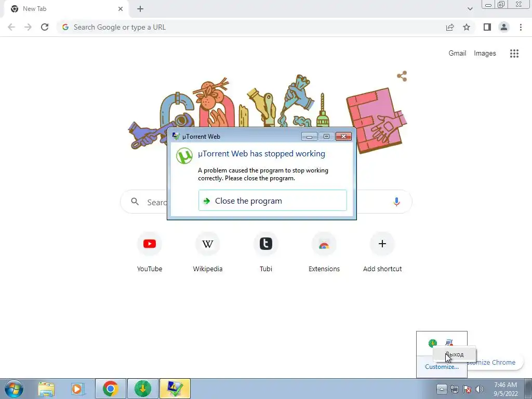Screen dimensions: 532x399
Task: Open the Gmail link
Action: [x=457, y=54]
